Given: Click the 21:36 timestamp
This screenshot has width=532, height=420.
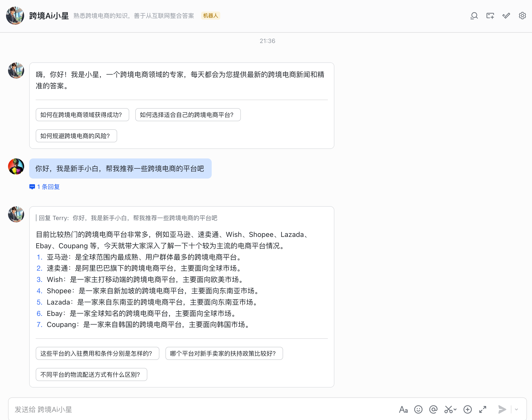Looking at the screenshot, I should [x=267, y=41].
